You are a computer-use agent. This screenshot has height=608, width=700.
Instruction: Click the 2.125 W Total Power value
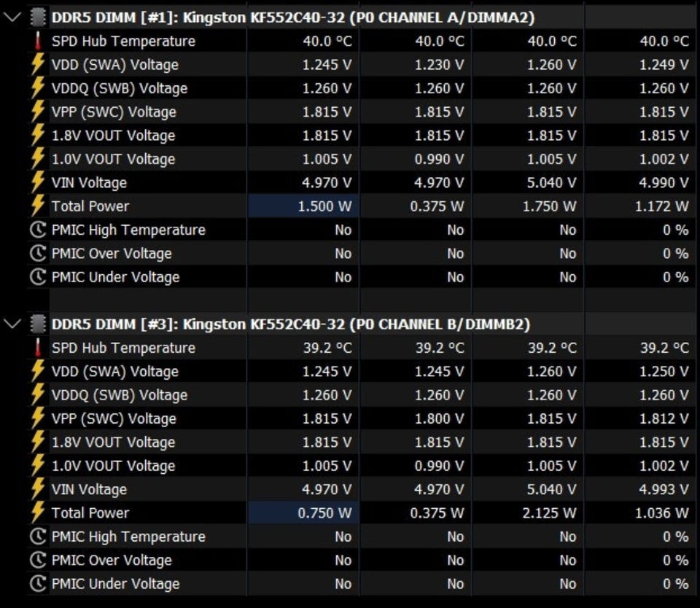pos(550,513)
